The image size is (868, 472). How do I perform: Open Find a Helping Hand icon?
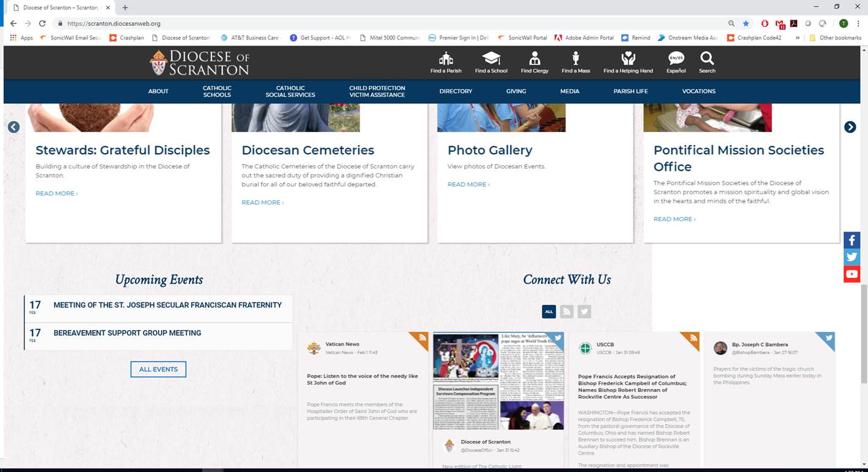tap(628, 59)
